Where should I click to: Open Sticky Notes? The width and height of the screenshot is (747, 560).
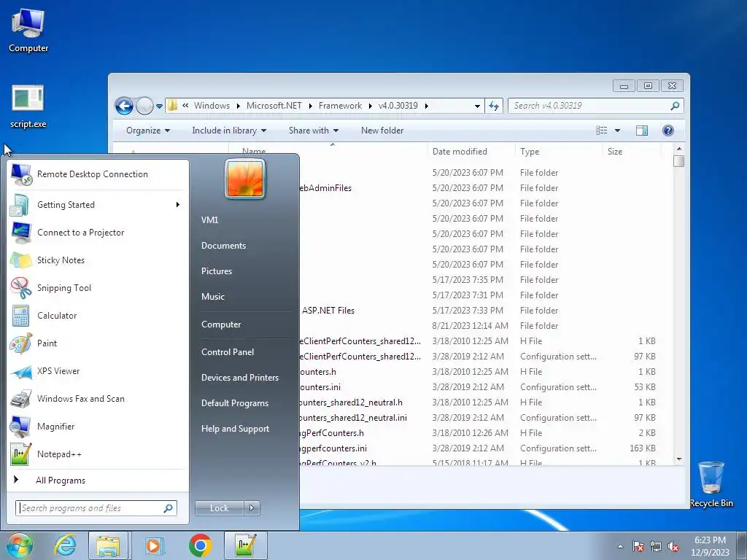coord(98,260)
